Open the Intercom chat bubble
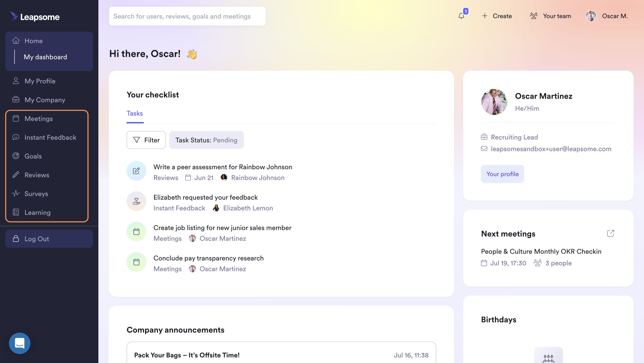This screenshot has width=644, height=363. [x=19, y=343]
